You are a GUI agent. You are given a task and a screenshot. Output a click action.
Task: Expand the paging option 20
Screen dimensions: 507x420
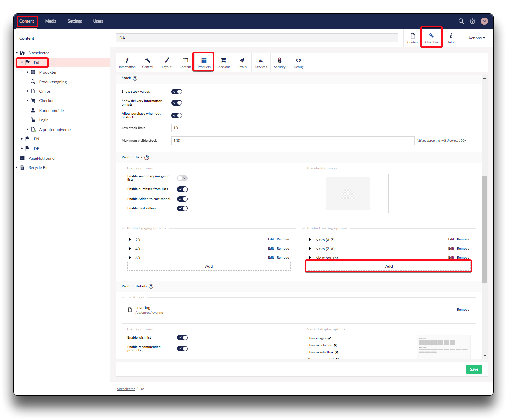pos(130,240)
